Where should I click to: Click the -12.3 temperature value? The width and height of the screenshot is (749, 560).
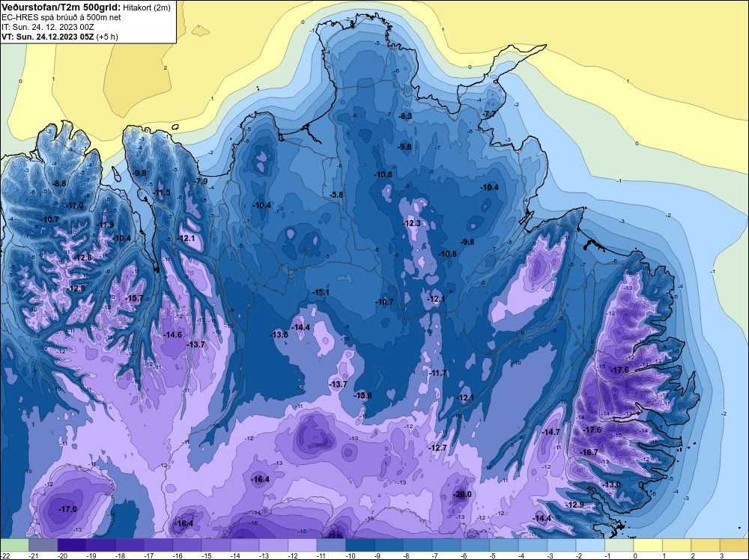tap(411, 223)
